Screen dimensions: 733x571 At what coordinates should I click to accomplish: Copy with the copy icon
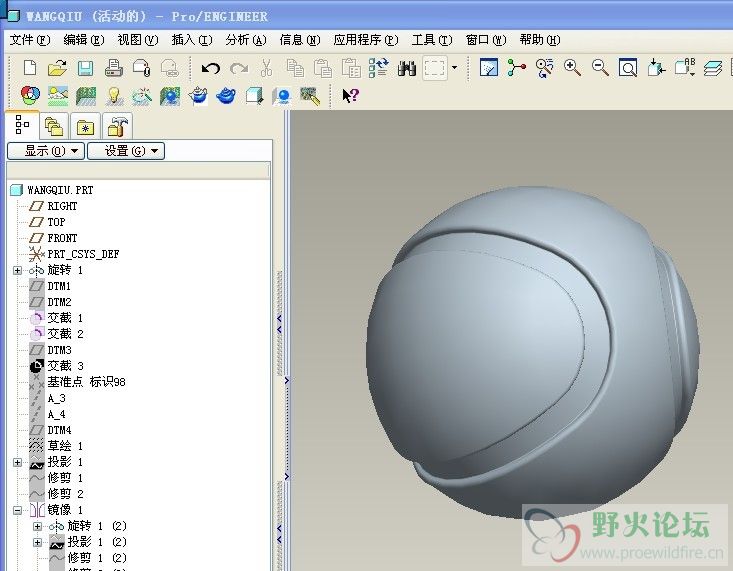point(295,68)
